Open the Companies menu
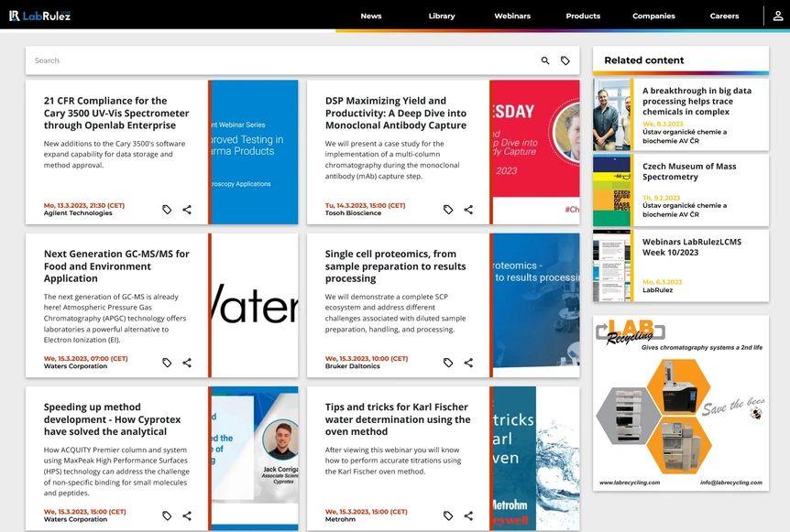Screen dimensions: 790x532 [x=653, y=16]
